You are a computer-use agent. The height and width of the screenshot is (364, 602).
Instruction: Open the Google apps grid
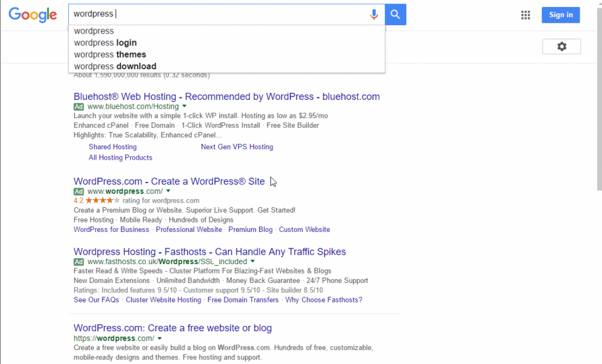(x=526, y=15)
